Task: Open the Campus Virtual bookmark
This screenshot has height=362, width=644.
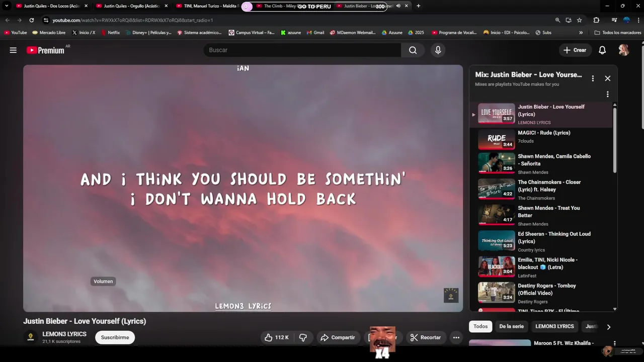Action: pos(252,33)
